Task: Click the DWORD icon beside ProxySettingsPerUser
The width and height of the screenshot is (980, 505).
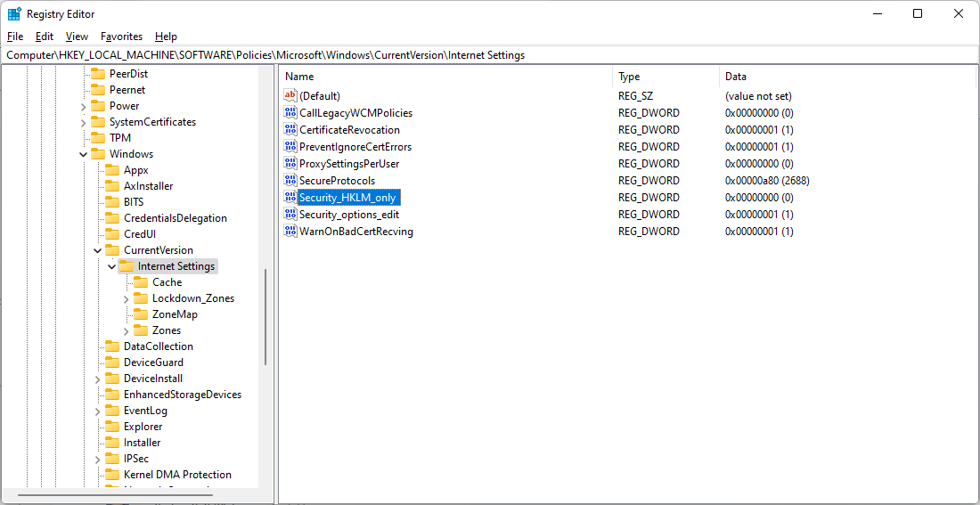Action: pos(290,164)
